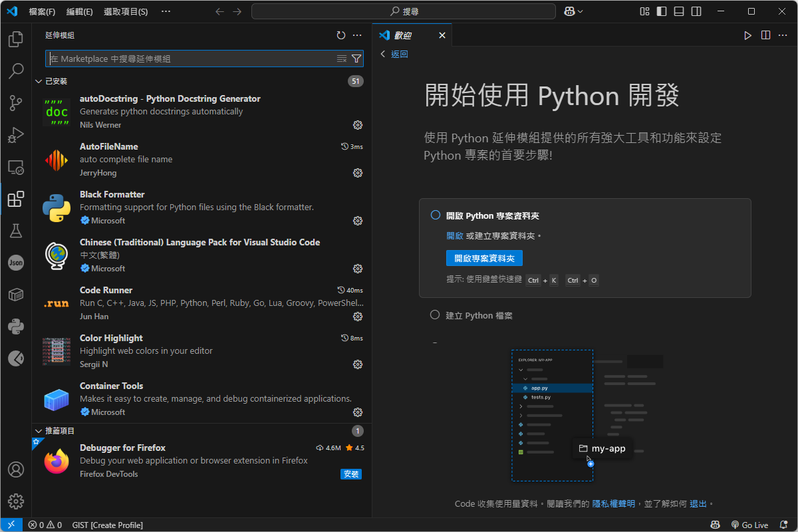This screenshot has width=798, height=532.
Task: Refresh the extensions list
Action: point(341,35)
